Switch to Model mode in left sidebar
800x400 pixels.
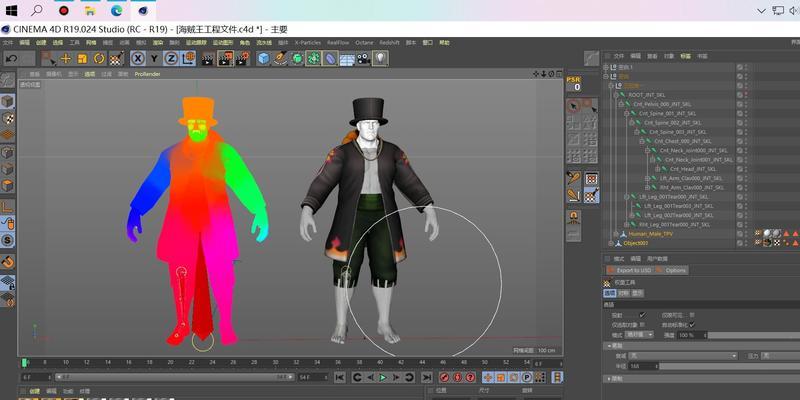(7, 102)
